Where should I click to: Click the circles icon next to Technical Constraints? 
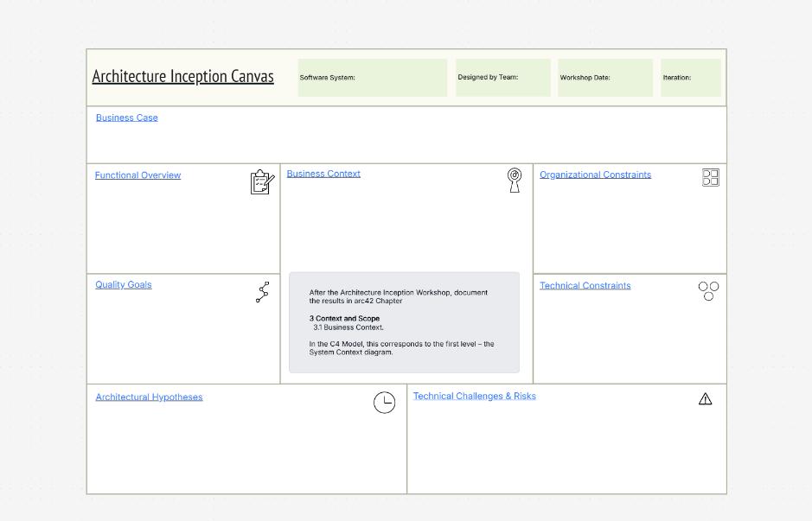click(707, 289)
